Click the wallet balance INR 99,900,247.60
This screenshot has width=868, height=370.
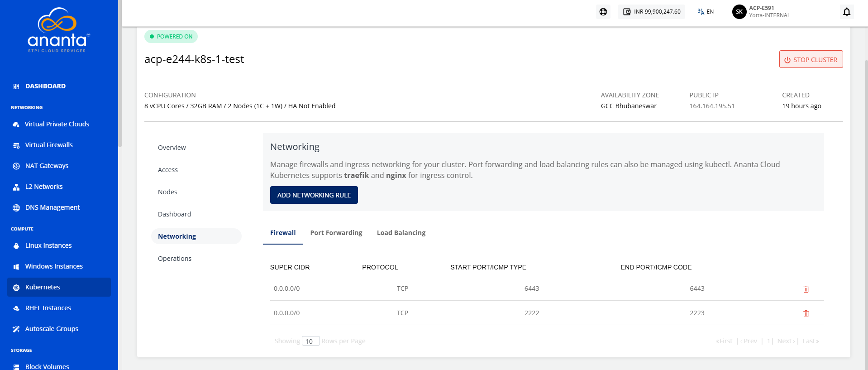coord(651,12)
